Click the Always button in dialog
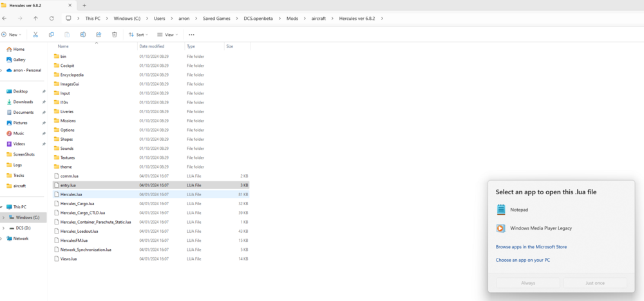The width and height of the screenshot is (644, 301). (x=528, y=283)
